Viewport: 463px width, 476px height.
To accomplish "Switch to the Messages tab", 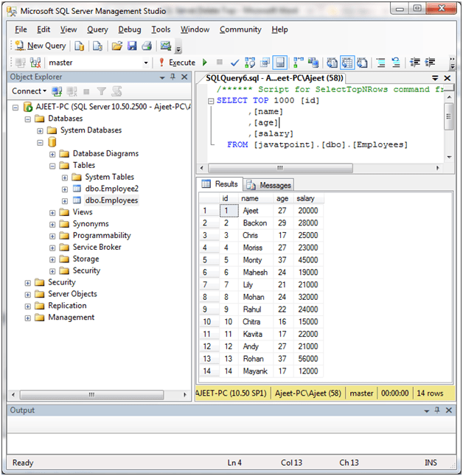I will pyautogui.click(x=268, y=185).
